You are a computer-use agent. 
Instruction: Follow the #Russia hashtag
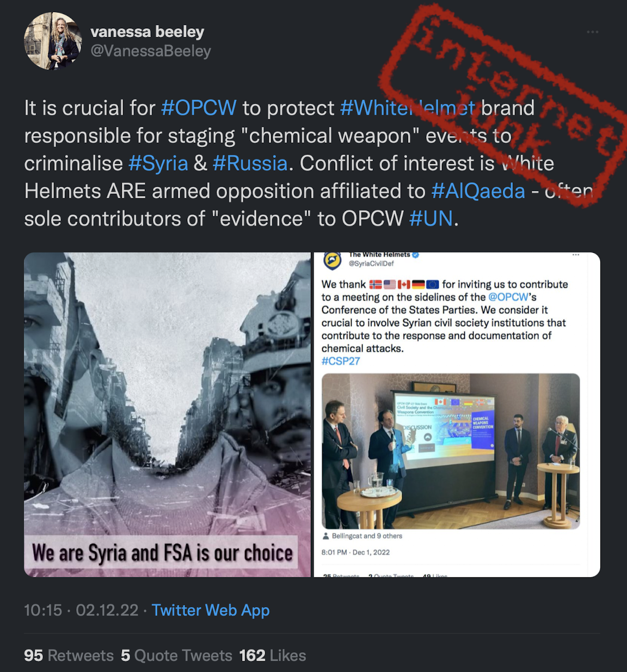pyautogui.click(x=250, y=163)
